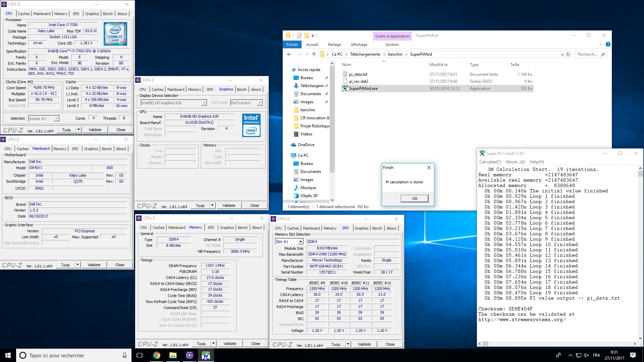The width and height of the screenshot is (644, 362).
Task: Click the Téléchargements breadcrumb in address bar
Action: [365, 54]
